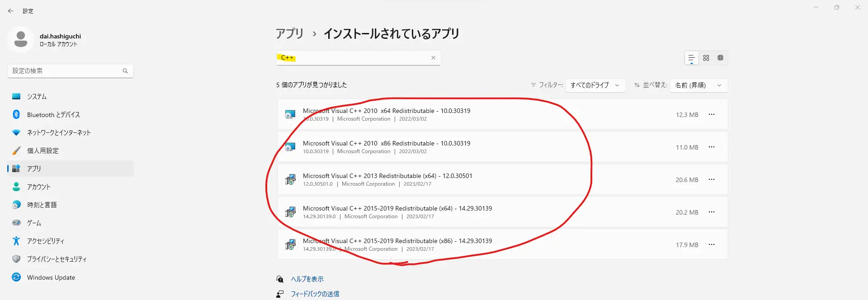Select アプリ in the sidebar
Image resolution: width=868 pixels, height=300 pixels.
(x=71, y=169)
